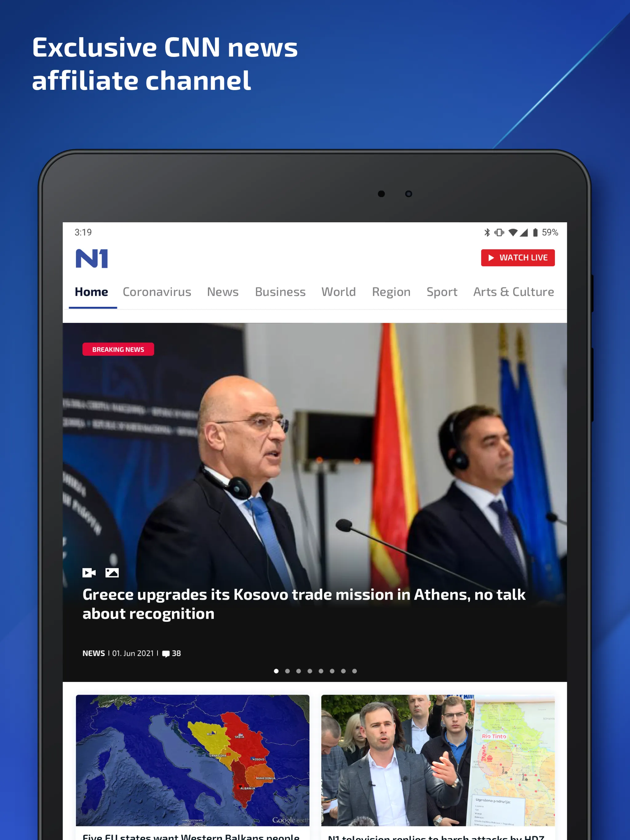
Task: Click the vibration mode icon
Action: click(500, 232)
